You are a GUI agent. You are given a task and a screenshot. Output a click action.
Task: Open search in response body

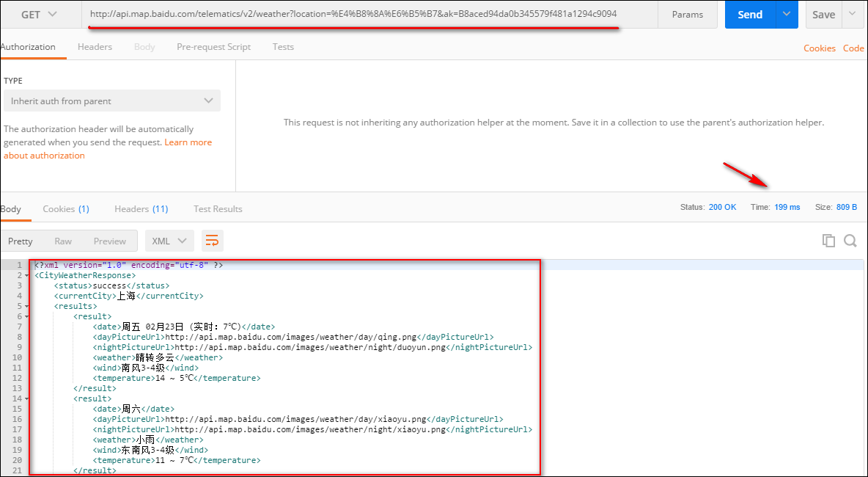(850, 241)
